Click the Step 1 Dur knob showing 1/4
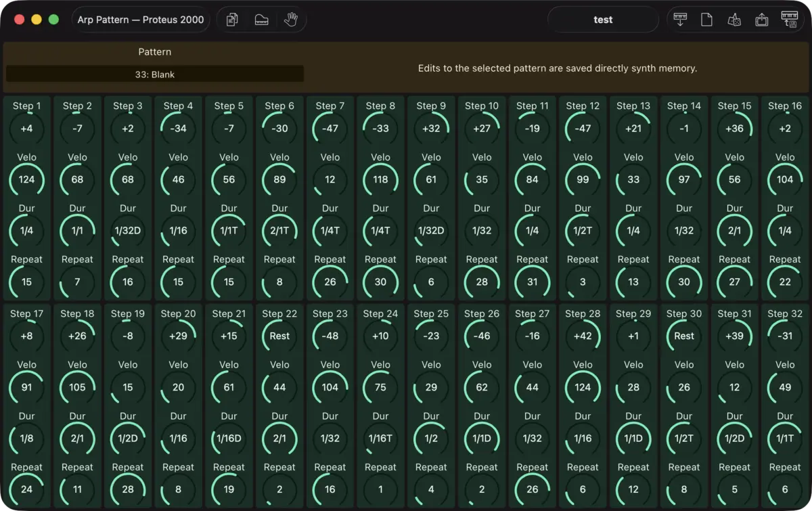Screen dimensions: 812x511 pyautogui.click(x=26, y=231)
